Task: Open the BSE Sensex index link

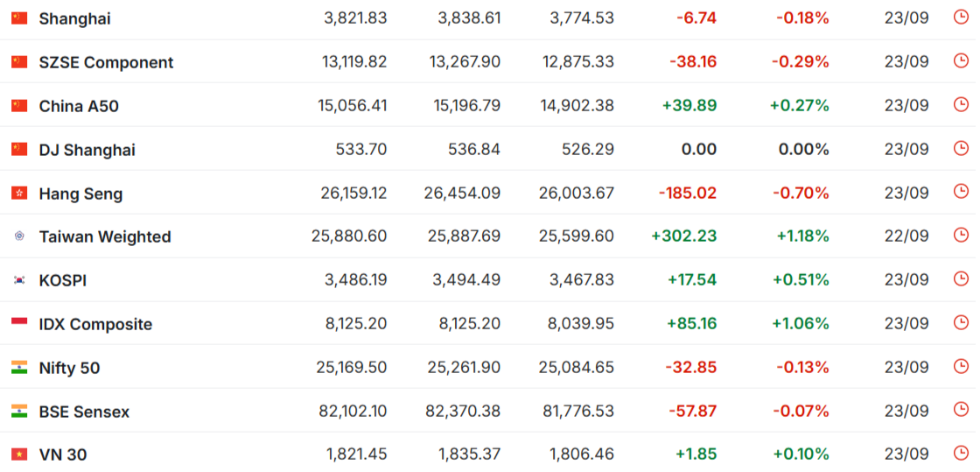Action: tap(84, 412)
